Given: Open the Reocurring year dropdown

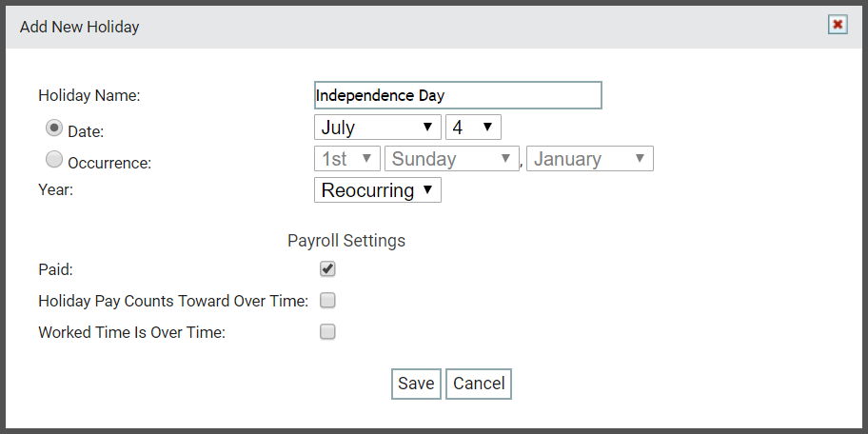Looking at the screenshot, I should 378,190.
